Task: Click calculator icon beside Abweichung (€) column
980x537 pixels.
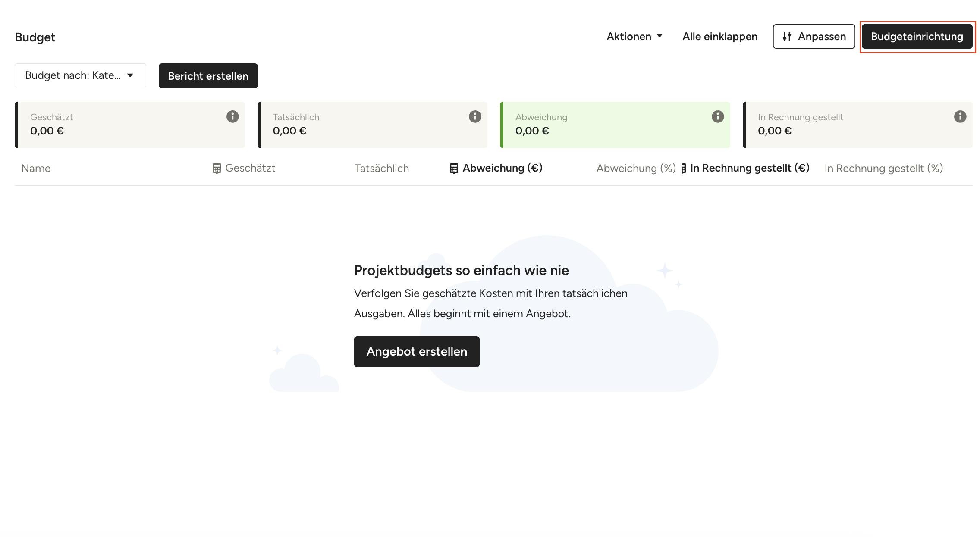Action: point(454,169)
